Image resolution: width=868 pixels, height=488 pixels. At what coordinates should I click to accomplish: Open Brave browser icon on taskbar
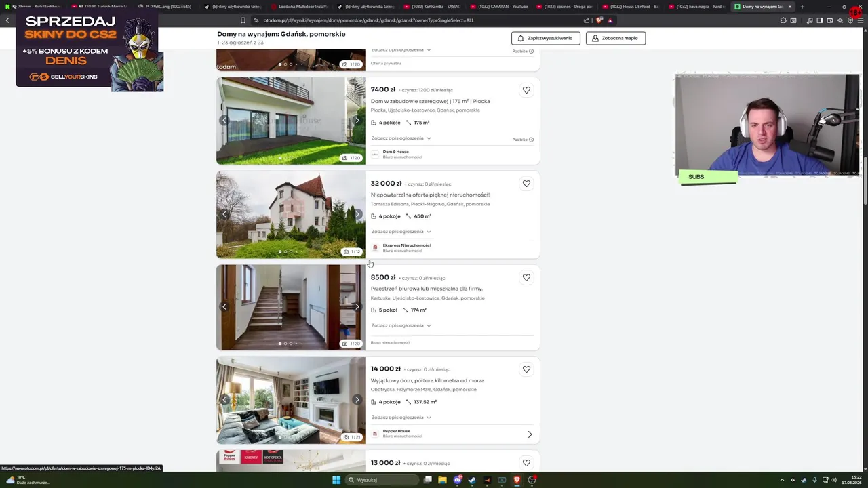pos(517,480)
